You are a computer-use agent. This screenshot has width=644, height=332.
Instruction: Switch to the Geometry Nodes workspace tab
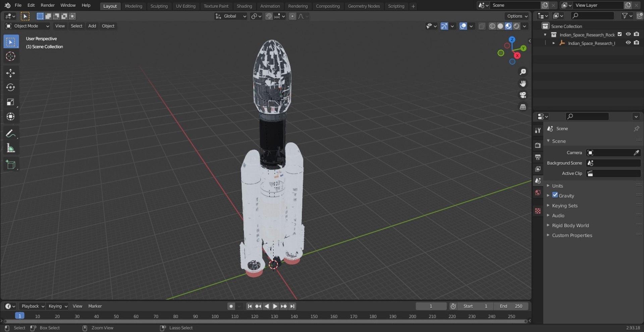pos(364,6)
